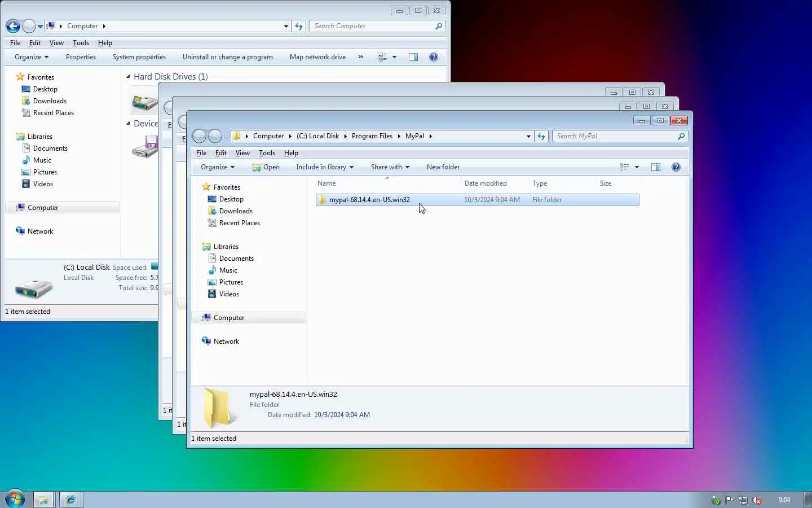Open address bar history dropdown in MyPal window
The height and width of the screenshot is (508, 812).
click(528, 136)
